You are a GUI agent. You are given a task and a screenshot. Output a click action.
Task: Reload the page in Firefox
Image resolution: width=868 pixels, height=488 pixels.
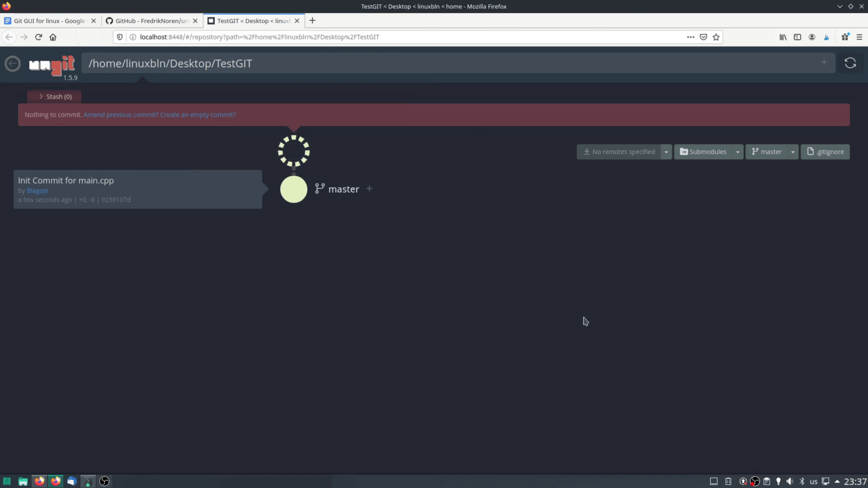coord(38,37)
